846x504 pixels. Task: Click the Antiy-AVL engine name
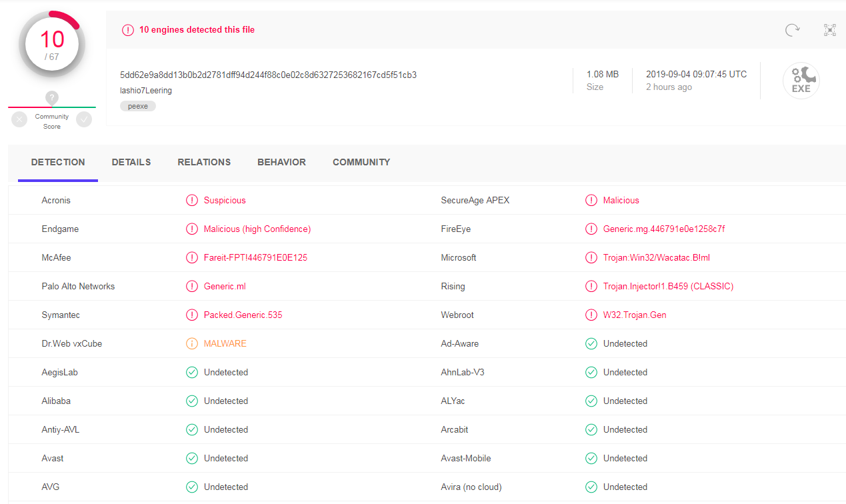61,429
